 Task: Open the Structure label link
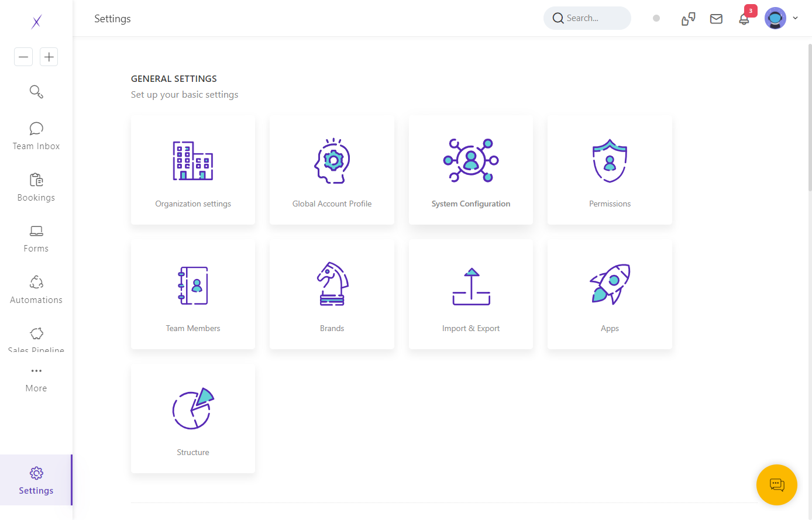pyautogui.click(x=193, y=452)
